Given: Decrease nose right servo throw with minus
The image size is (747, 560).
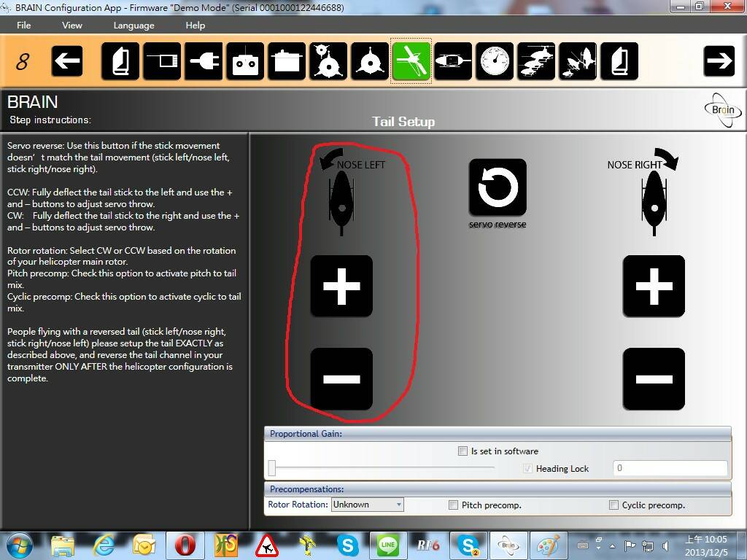Looking at the screenshot, I should pos(654,378).
